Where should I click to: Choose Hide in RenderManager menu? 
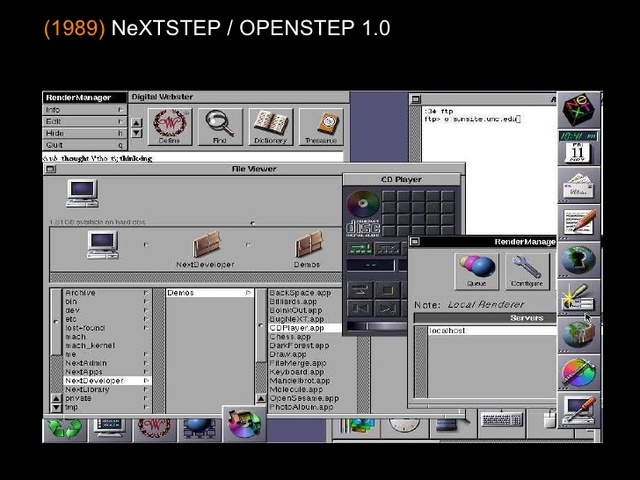pos(85,133)
